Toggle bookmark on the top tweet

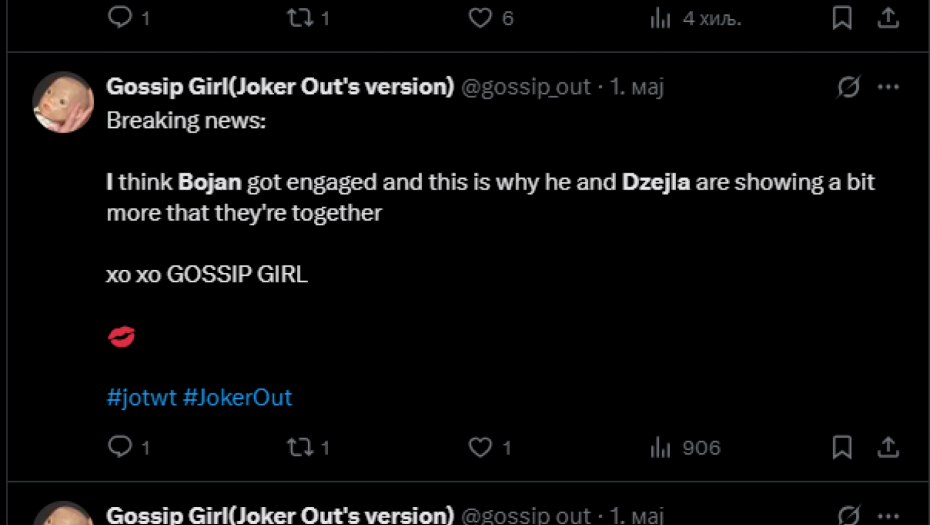pyautogui.click(x=842, y=17)
